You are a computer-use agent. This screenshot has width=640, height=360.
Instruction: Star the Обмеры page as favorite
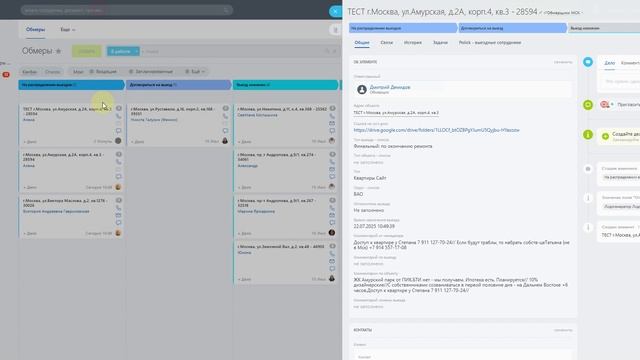click(x=58, y=51)
